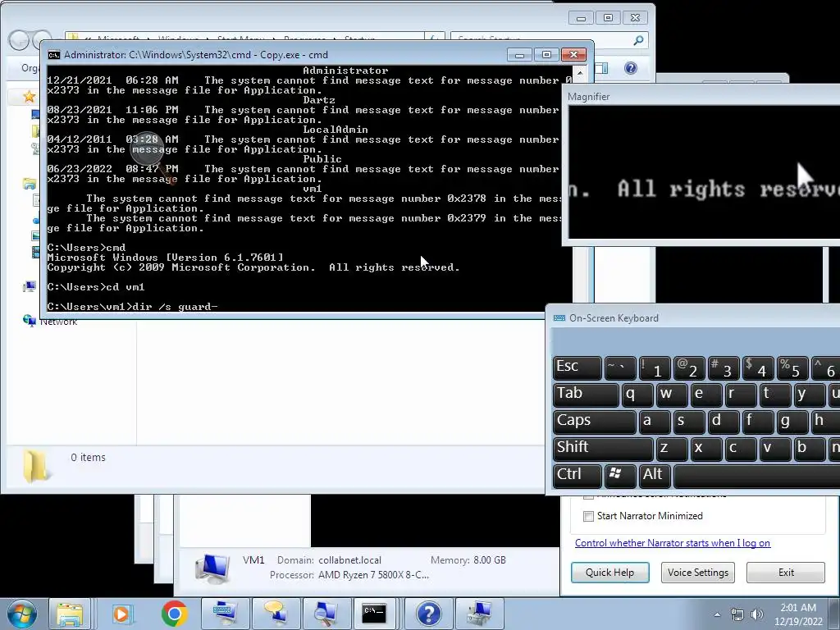Switch to Command Prompt taskbar icon
The image size is (840, 630).
point(374,614)
